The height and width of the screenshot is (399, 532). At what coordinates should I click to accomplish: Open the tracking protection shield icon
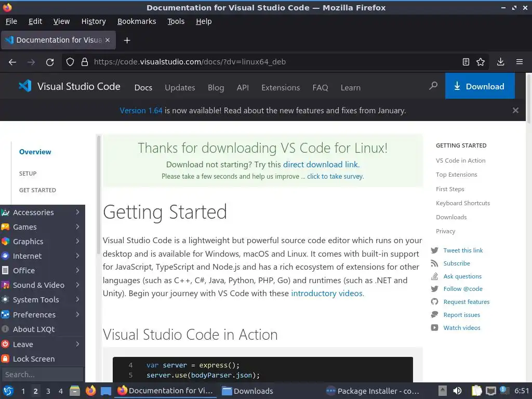click(x=70, y=62)
